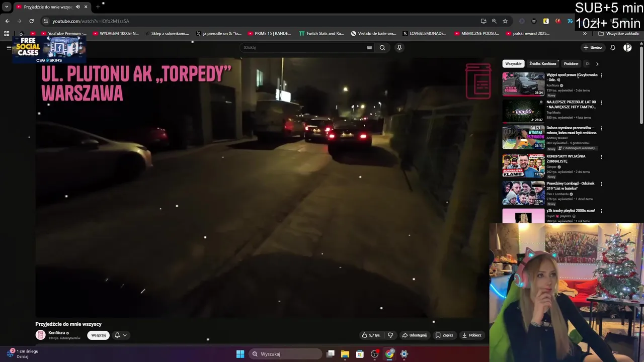Open a new browser tab with plus
Screen dimensions: 644x362
98,7
